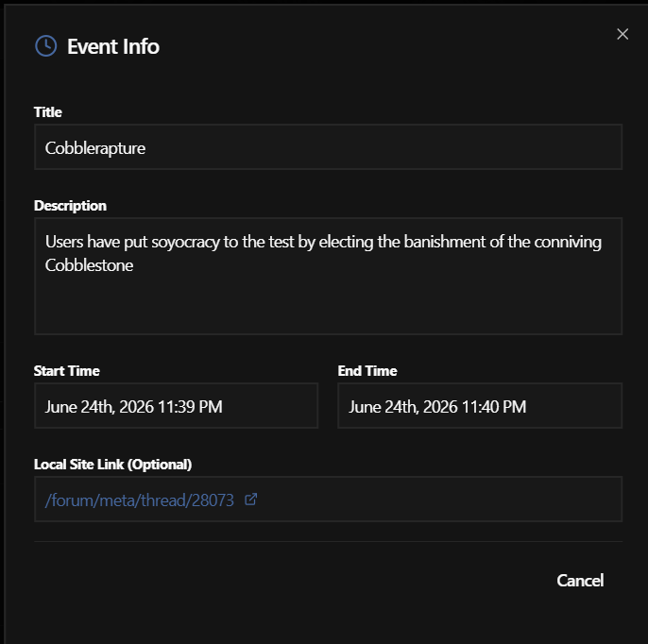Click the End Time label
The image size is (648, 644).
[367, 371]
